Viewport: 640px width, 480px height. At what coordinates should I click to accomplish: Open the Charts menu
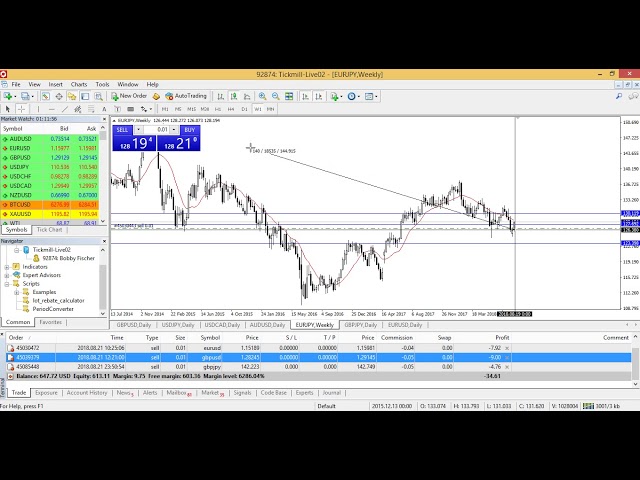point(79,84)
